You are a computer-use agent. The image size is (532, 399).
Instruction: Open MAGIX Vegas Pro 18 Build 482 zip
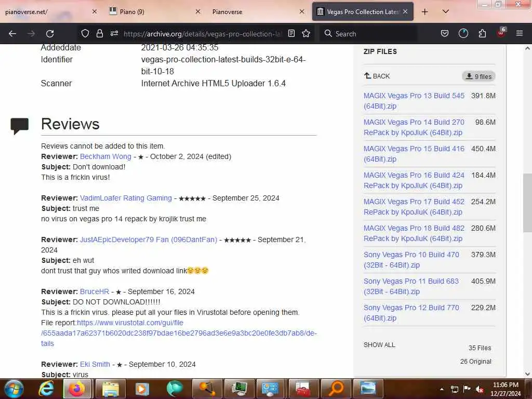(414, 233)
